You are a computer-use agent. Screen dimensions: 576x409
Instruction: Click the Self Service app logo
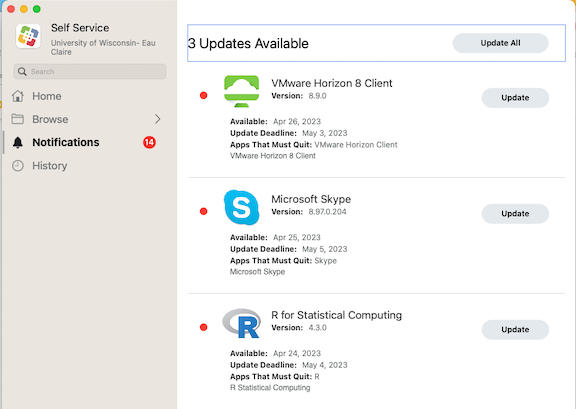[x=28, y=36]
